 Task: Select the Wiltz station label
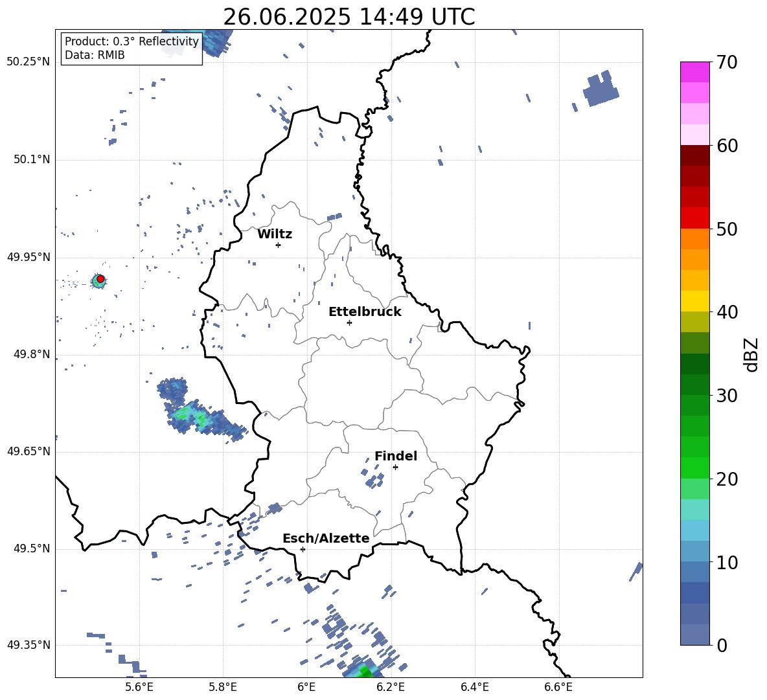(x=275, y=234)
